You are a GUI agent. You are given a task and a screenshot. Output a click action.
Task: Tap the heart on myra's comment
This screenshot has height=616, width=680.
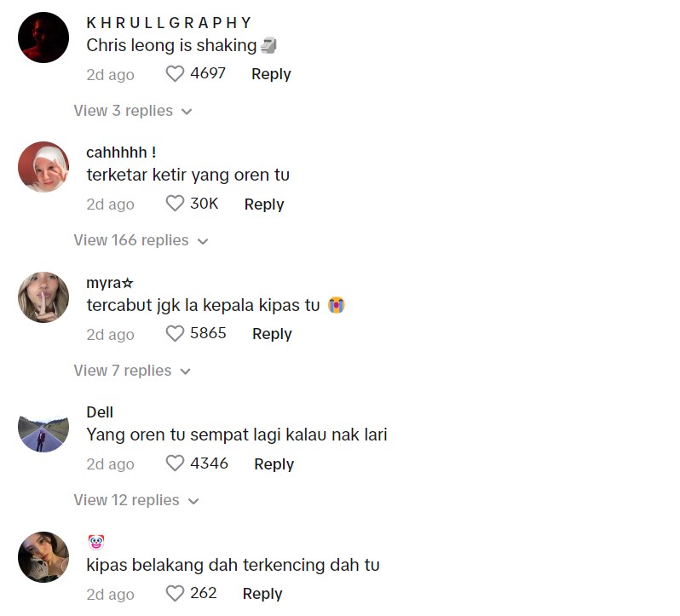tap(175, 333)
